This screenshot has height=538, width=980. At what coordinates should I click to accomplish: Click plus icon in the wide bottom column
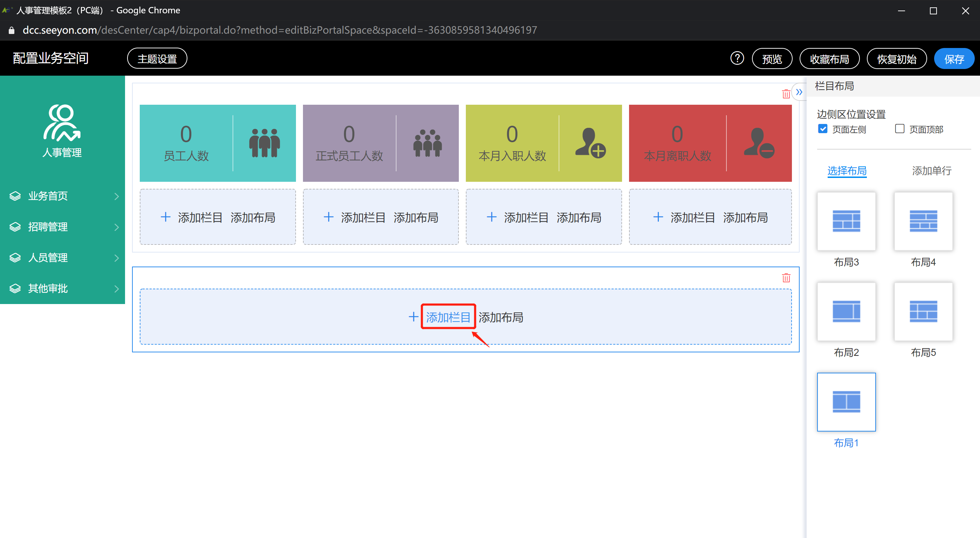coord(414,317)
